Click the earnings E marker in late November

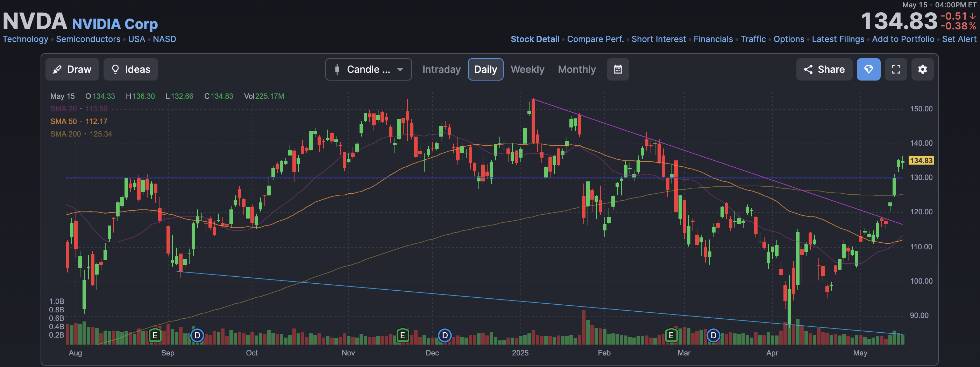pyautogui.click(x=403, y=335)
